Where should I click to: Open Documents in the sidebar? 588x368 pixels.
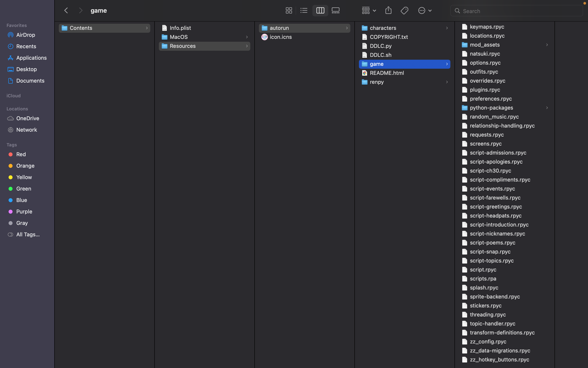(27, 81)
